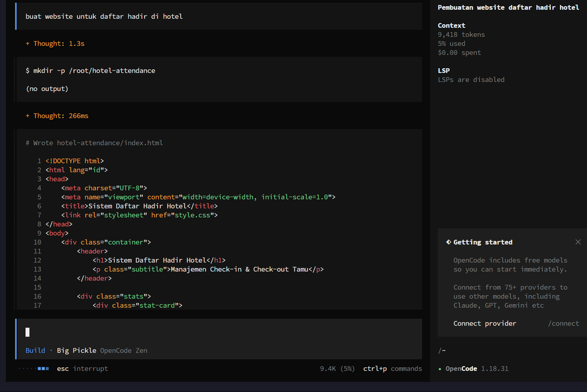Click code line 11 '<header>' tag
This screenshot has height=392, width=587.
[x=92, y=251]
